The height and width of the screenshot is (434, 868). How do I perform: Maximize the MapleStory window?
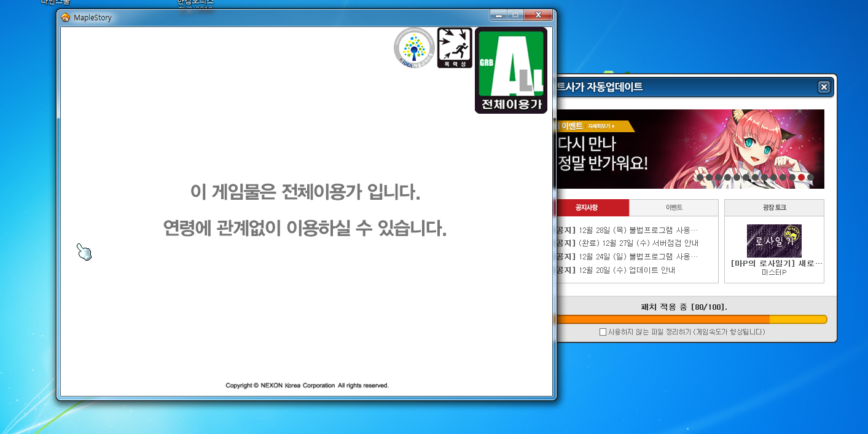tap(515, 15)
